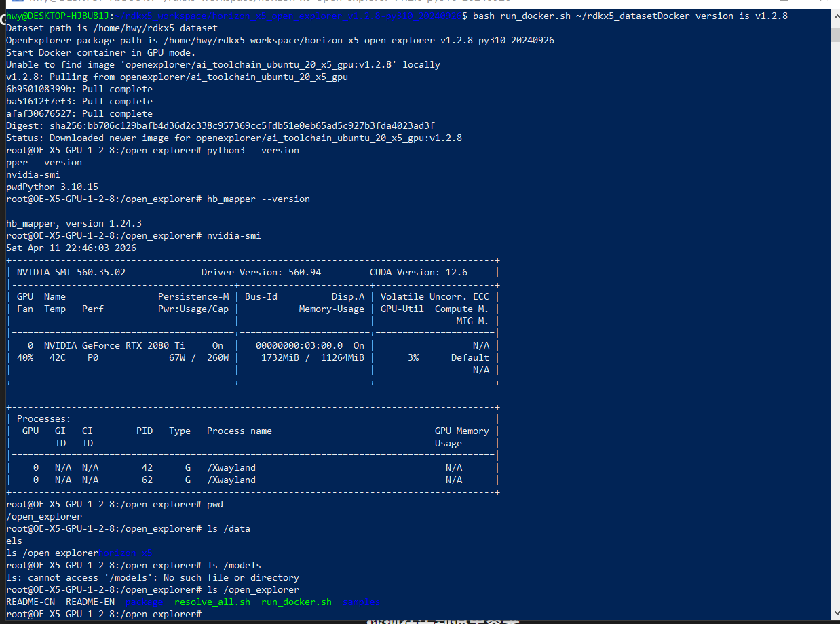The height and width of the screenshot is (624, 840).
Task: Click the '1732MiB / 11264MiB' memory usage value
Action: [x=313, y=357]
